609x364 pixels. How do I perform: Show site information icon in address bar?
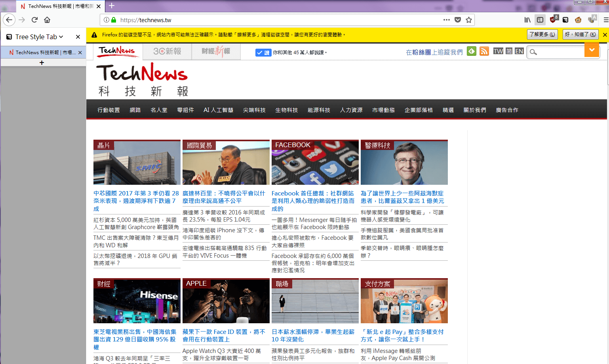pyautogui.click(x=107, y=20)
